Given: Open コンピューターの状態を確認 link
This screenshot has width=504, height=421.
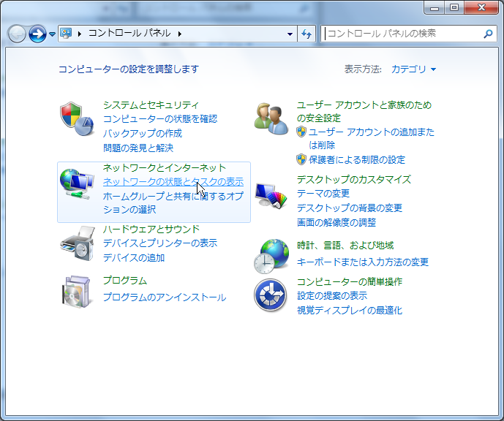Looking at the screenshot, I should pos(160,119).
